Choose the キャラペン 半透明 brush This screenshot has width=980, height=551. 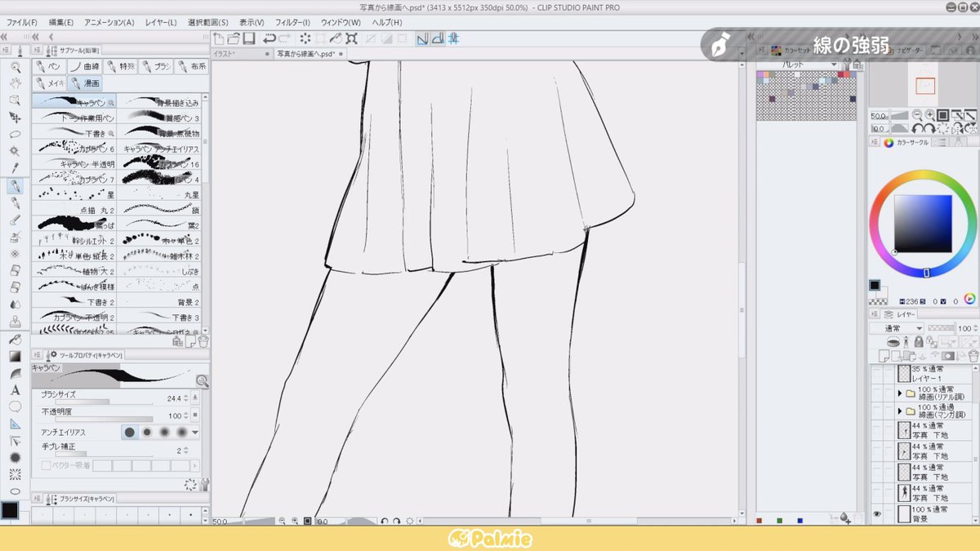pos(74,163)
